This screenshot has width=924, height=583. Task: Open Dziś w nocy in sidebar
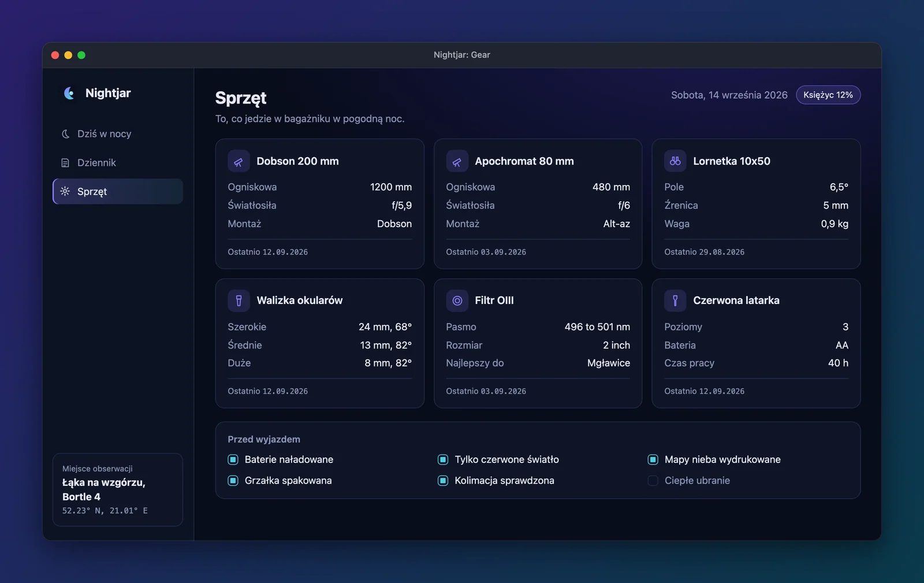tap(118, 133)
